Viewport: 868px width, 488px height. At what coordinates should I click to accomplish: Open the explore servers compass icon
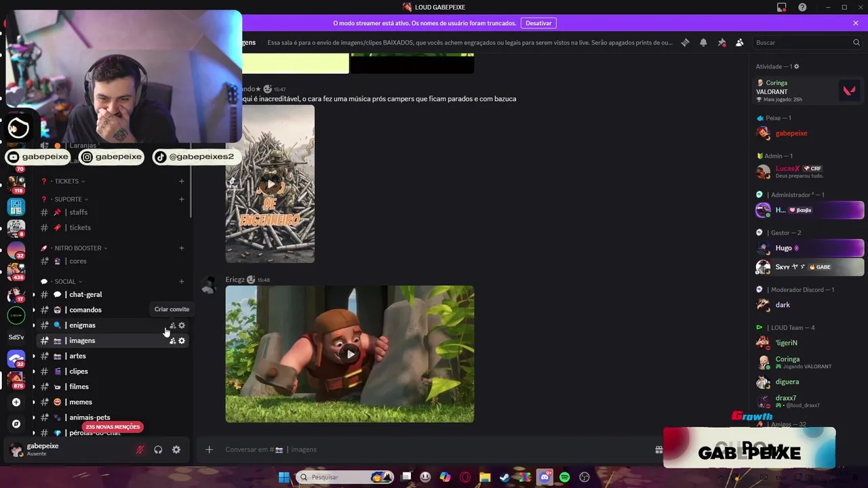pyautogui.click(x=16, y=424)
